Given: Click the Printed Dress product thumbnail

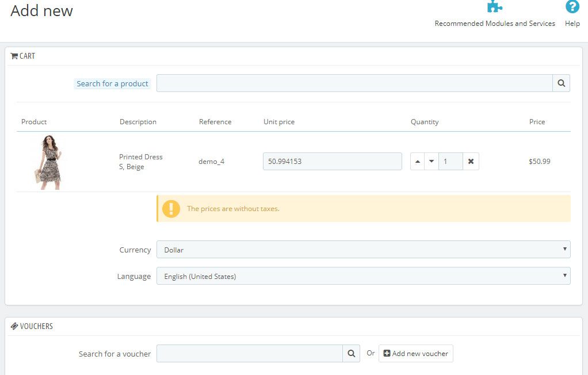Looking at the screenshot, I should (x=49, y=162).
